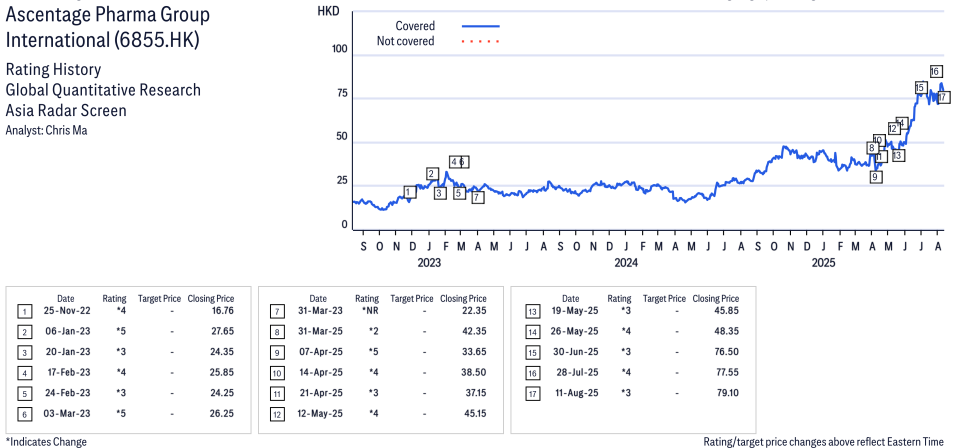The image size is (955, 448).
Task: Select chart marker 15 near the 75 gridline
Action: coord(920,88)
